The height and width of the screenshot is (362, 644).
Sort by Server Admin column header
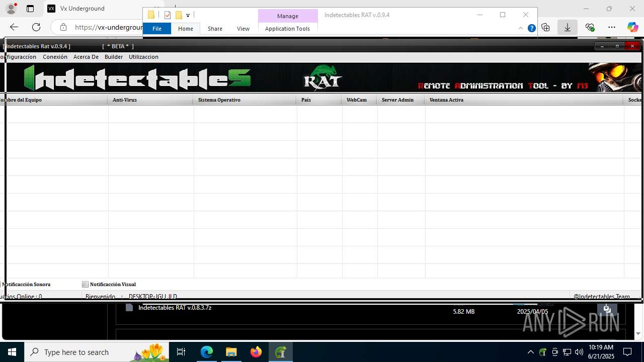(x=401, y=100)
